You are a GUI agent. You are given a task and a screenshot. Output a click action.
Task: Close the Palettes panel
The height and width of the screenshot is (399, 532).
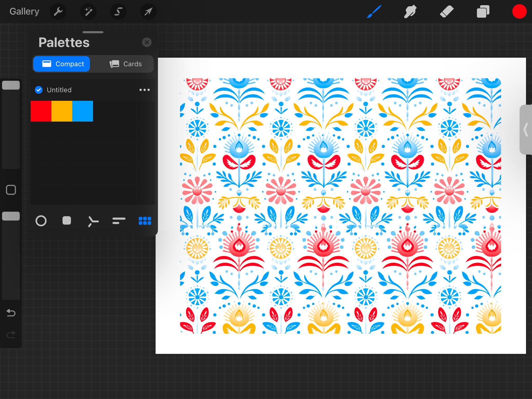[147, 42]
